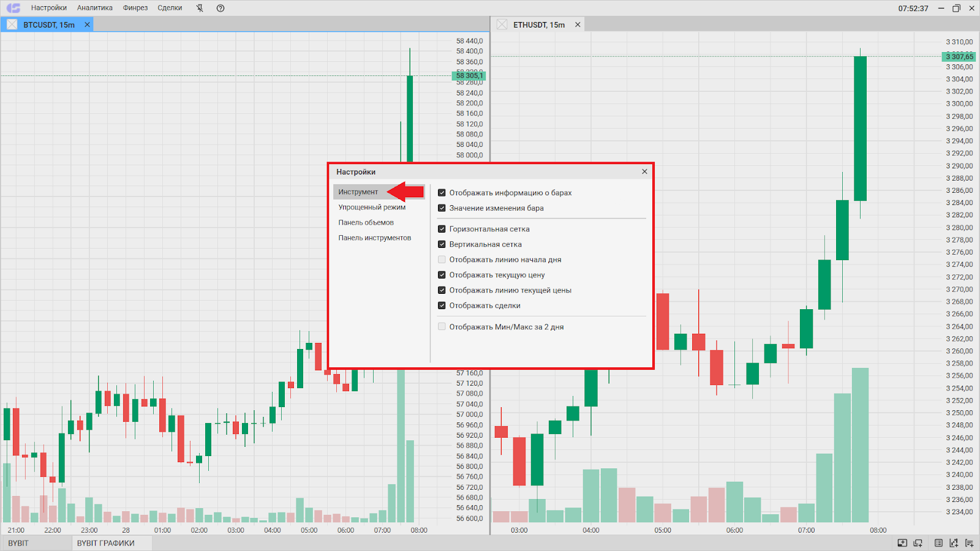
Task: Click the ETHUSDT tab chart icon
Action: [x=502, y=24]
